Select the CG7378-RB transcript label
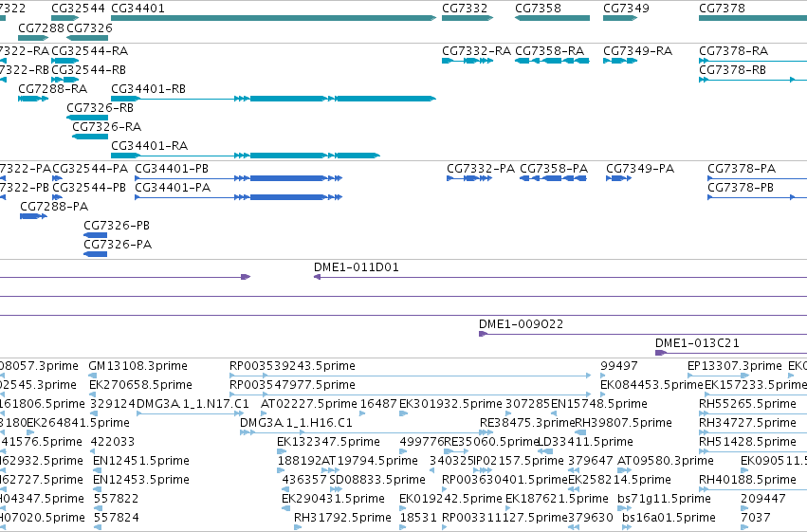Viewport: 807px width, 532px height. click(x=732, y=70)
